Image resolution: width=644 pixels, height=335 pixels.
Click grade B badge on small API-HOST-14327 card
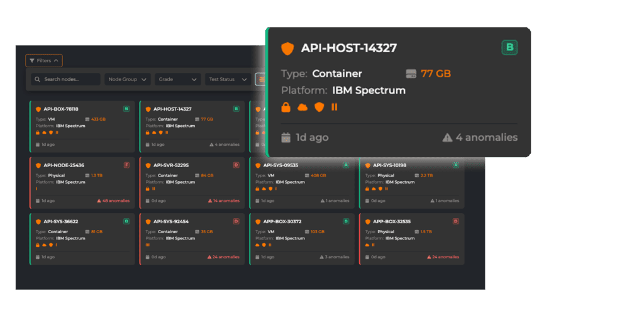(236, 109)
